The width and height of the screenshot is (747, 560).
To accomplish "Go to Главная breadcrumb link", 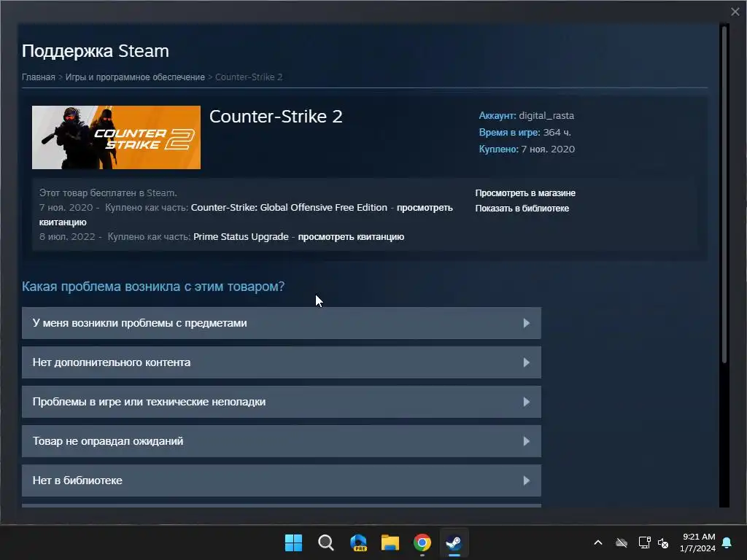I will click(39, 77).
